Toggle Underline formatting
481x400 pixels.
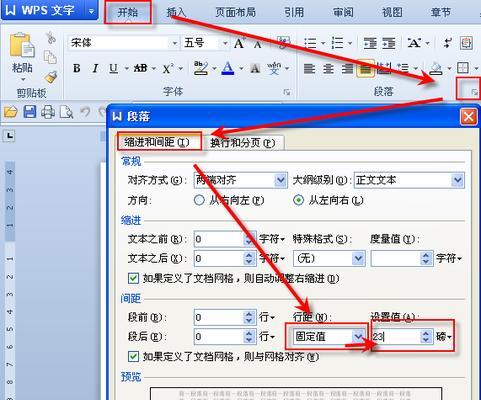(x=113, y=68)
